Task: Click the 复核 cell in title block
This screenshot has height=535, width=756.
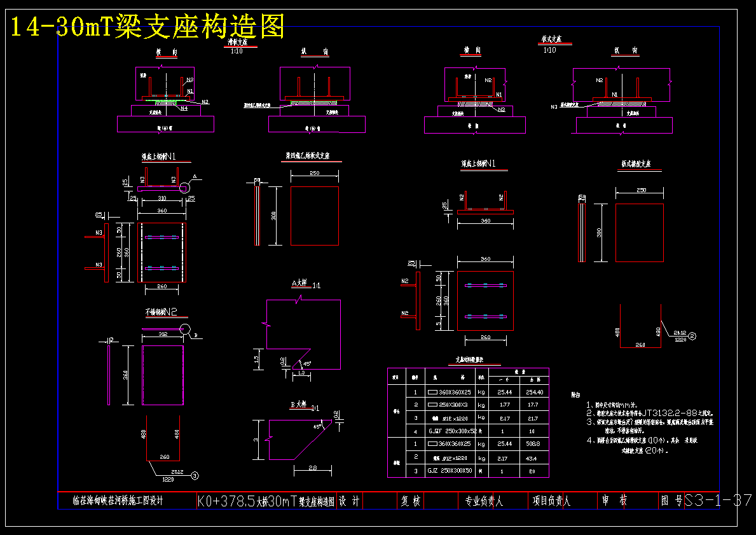Action: pos(410,501)
